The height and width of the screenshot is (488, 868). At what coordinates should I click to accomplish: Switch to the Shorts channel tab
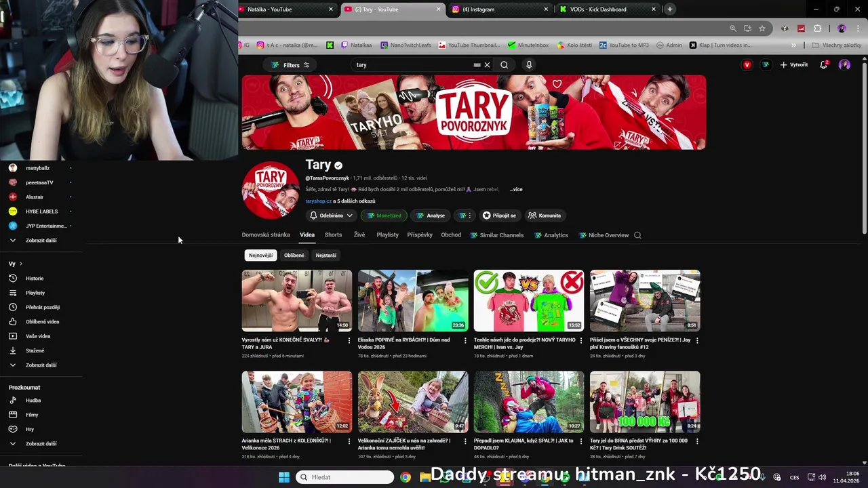click(333, 235)
